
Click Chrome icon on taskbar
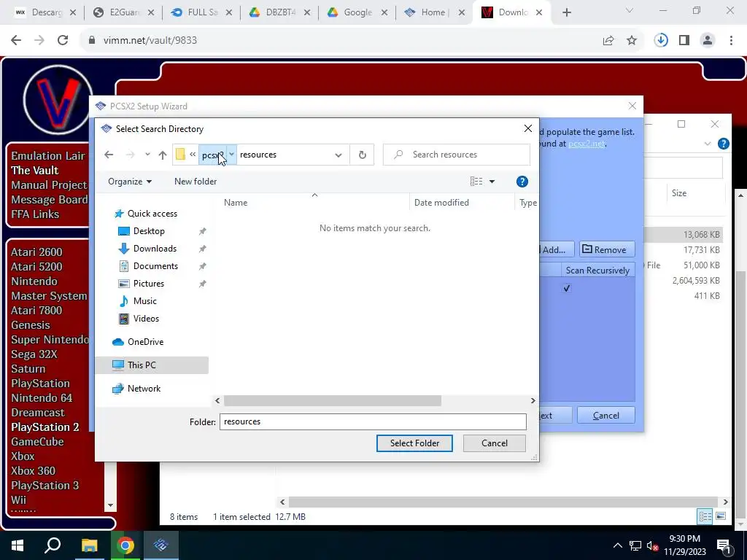click(x=125, y=545)
